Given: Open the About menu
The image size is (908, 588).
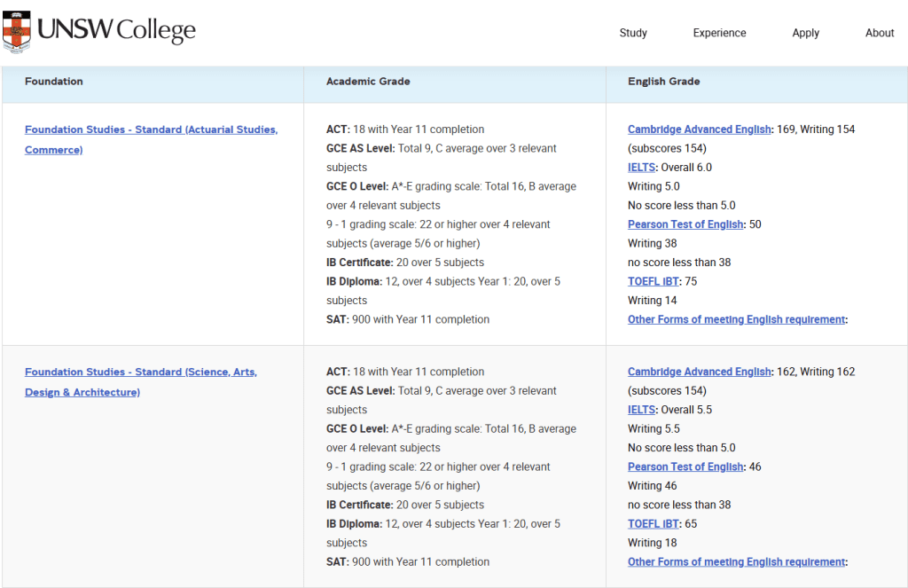Looking at the screenshot, I should [x=880, y=33].
